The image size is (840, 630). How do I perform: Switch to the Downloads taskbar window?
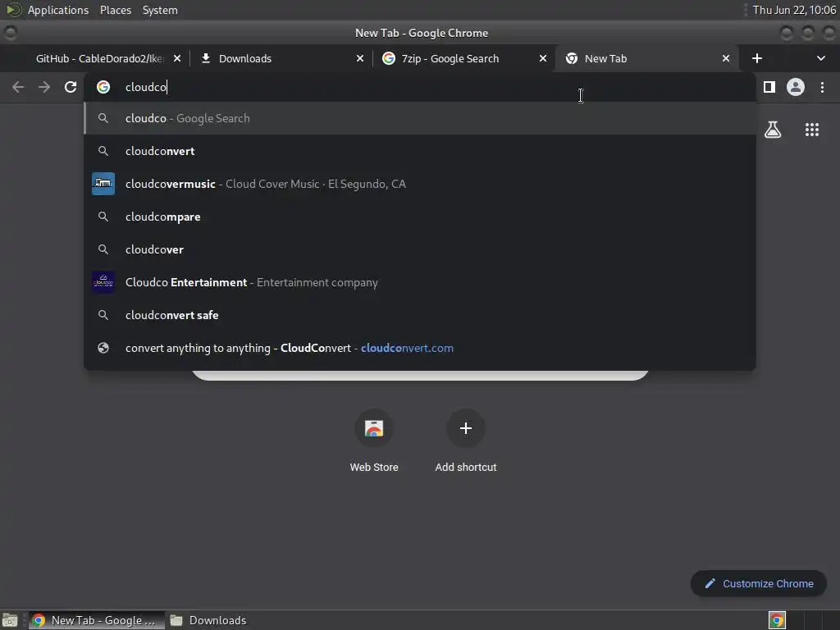pos(208,620)
